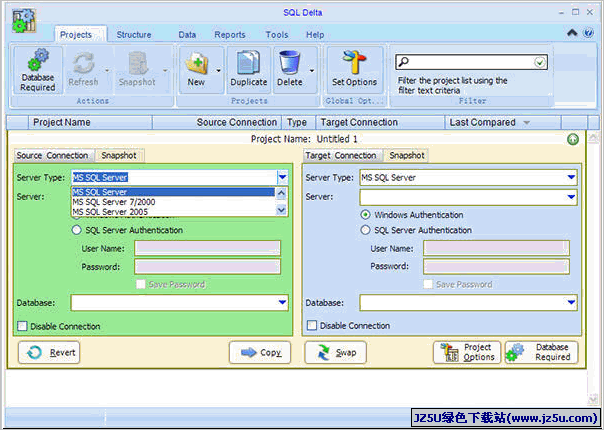Open the Help ribbon tab

315,35
